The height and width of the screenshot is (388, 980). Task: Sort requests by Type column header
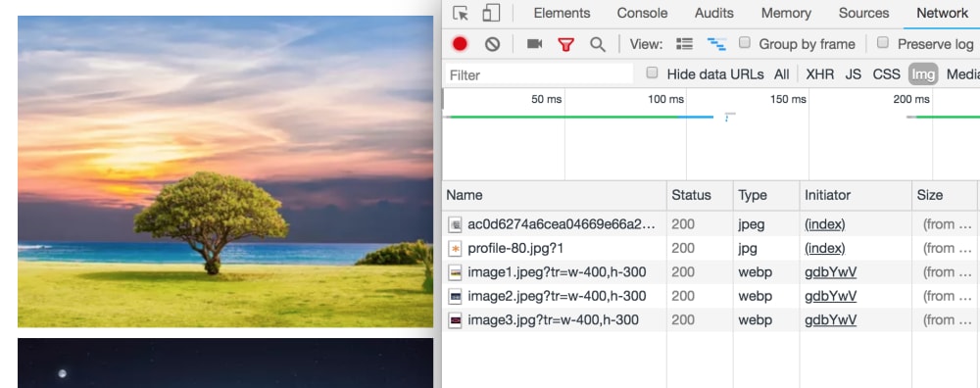[x=766, y=196]
